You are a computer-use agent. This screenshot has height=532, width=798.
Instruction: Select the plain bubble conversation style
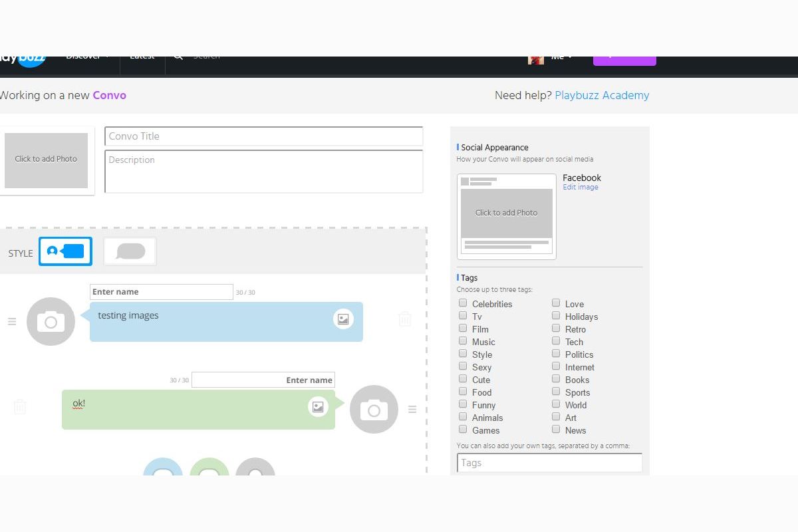pos(130,251)
